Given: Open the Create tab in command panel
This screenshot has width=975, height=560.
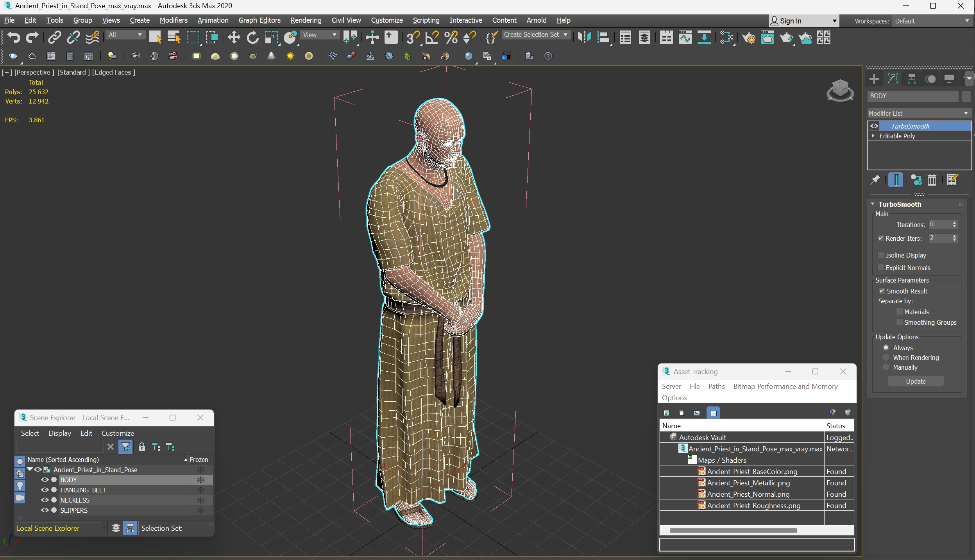Looking at the screenshot, I should coord(874,79).
